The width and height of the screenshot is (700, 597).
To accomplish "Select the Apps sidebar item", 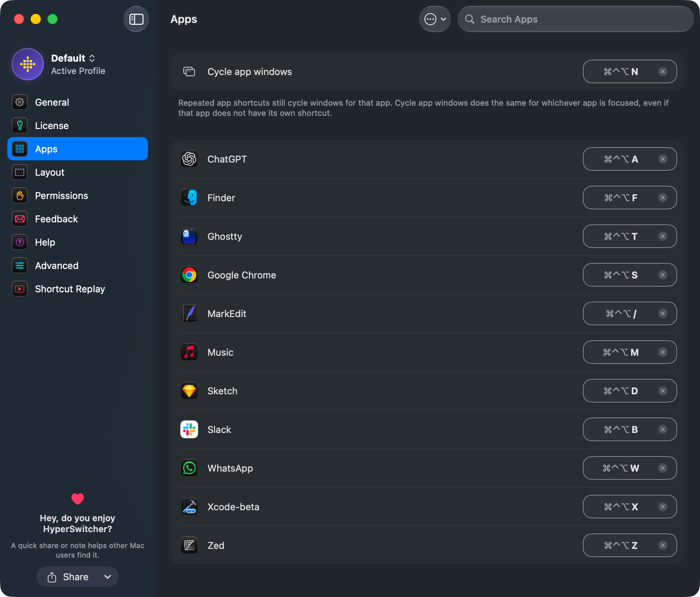I will pos(77,149).
